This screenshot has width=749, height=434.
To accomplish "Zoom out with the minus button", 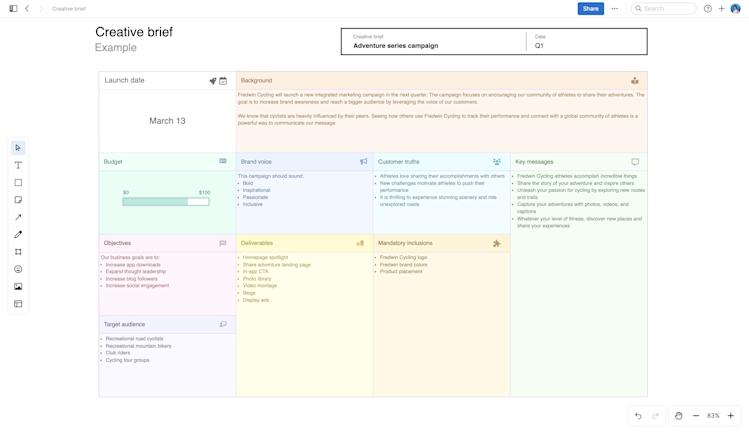I will [x=696, y=416].
